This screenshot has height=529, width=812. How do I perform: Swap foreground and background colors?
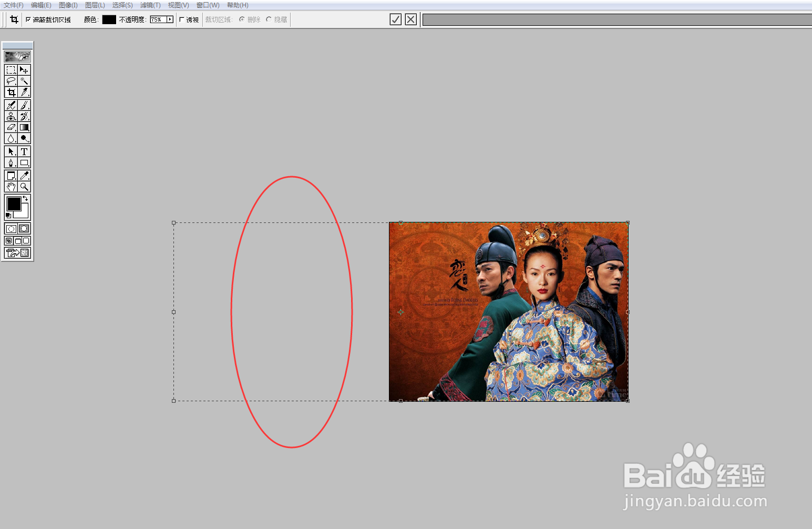pos(25,198)
